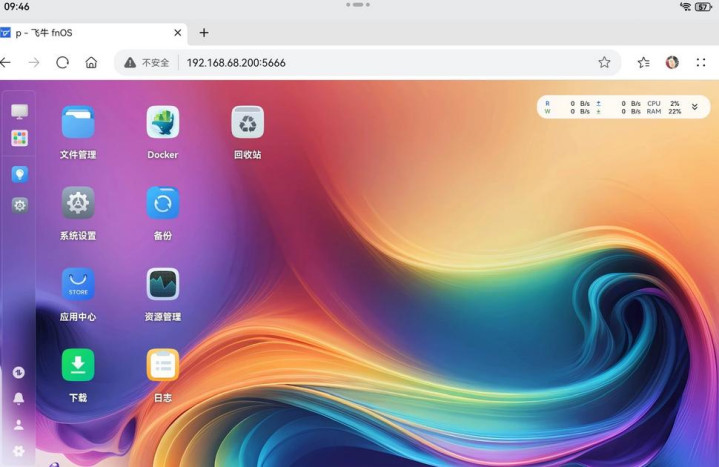Launch the Docker app

click(163, 122)
